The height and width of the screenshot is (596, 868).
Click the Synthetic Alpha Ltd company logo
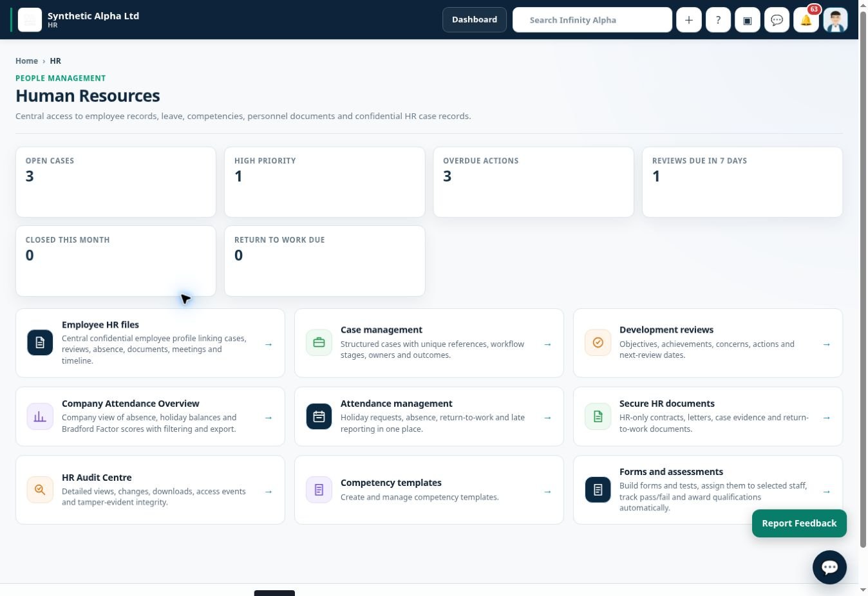[x=30, y=20]
